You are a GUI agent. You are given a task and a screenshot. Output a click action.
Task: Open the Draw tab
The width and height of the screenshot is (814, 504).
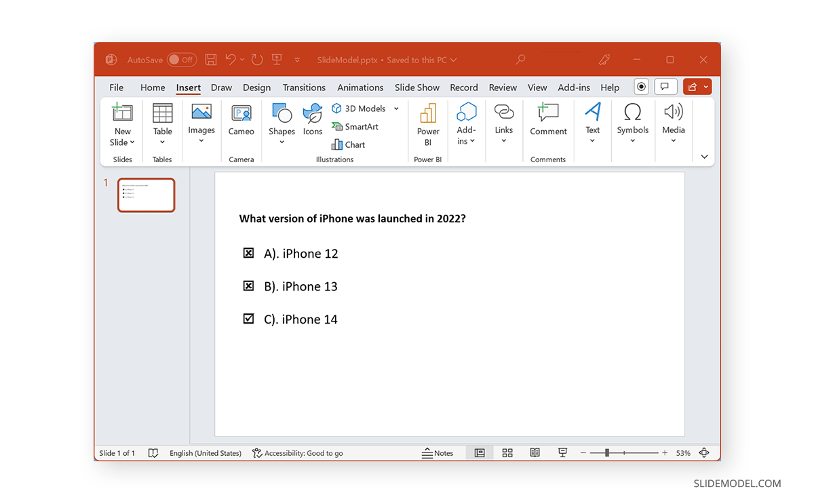221,88
